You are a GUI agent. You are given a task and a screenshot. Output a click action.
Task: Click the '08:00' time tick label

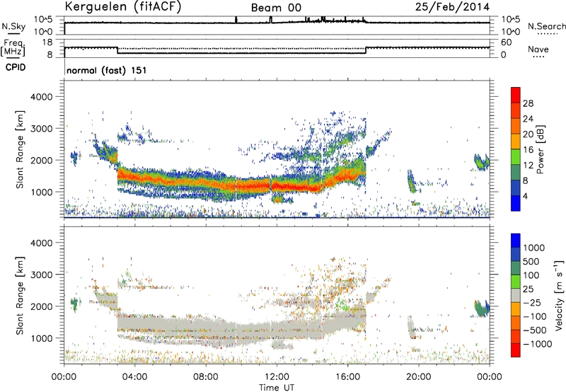206,377
